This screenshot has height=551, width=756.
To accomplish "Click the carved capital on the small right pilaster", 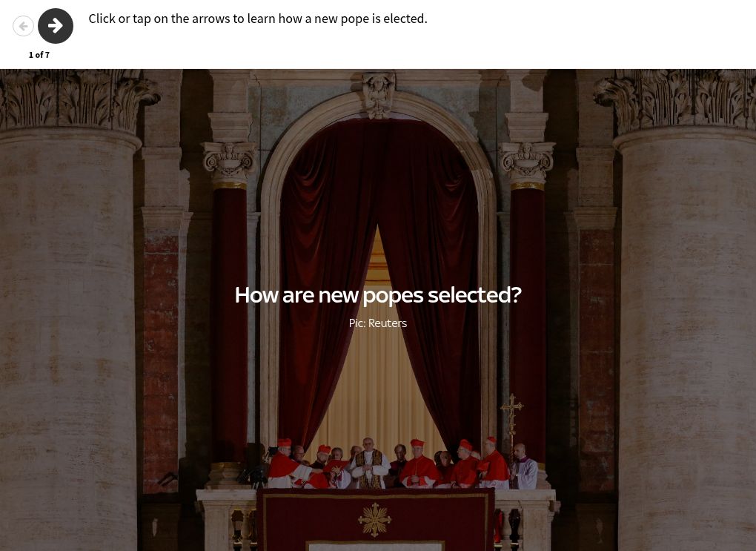I will coord(527,158).
